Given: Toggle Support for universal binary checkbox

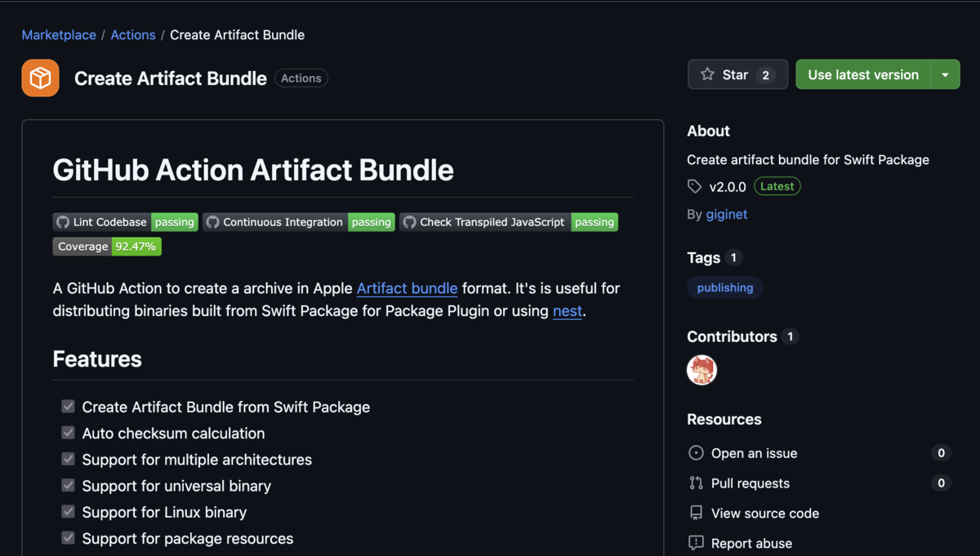Looking at the screenshot, I should tap(68, 485).
